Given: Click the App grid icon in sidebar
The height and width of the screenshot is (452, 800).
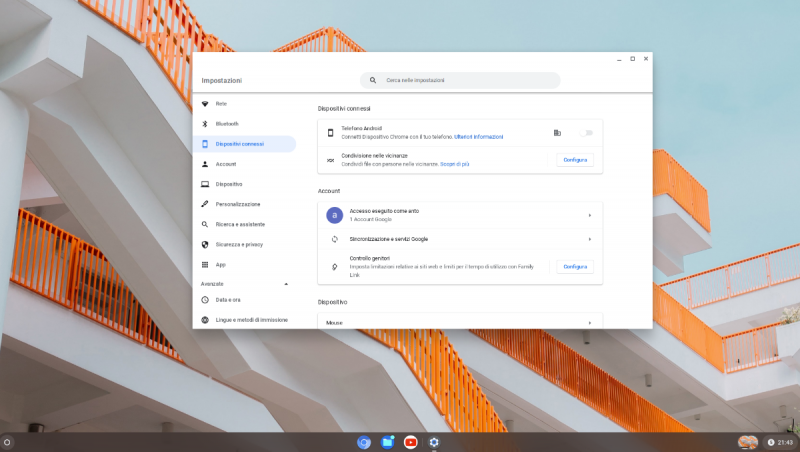Looking at the screenshot, I should (205, 265).
